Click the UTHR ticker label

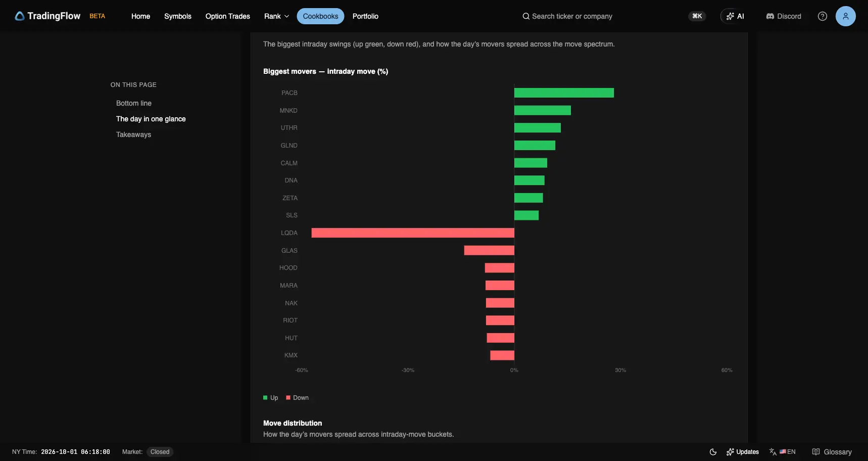(289, 128)
